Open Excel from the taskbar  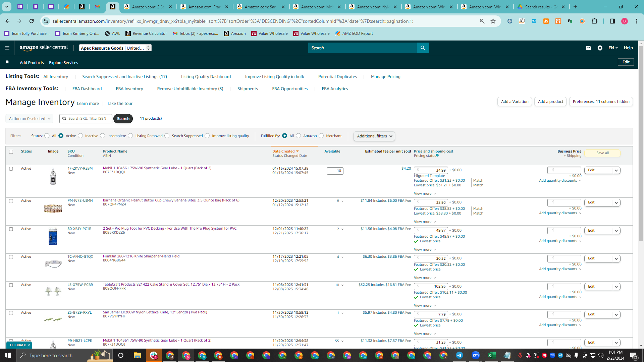tap(492, 355)
